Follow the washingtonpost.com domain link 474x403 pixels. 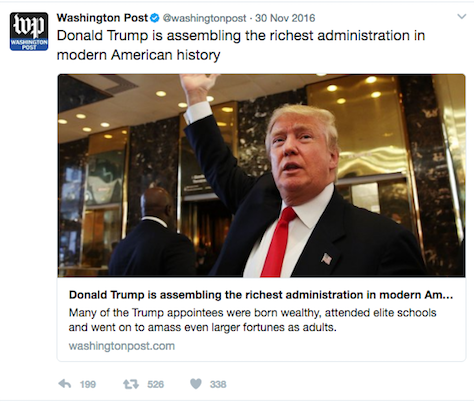click(x=122, y=346)
